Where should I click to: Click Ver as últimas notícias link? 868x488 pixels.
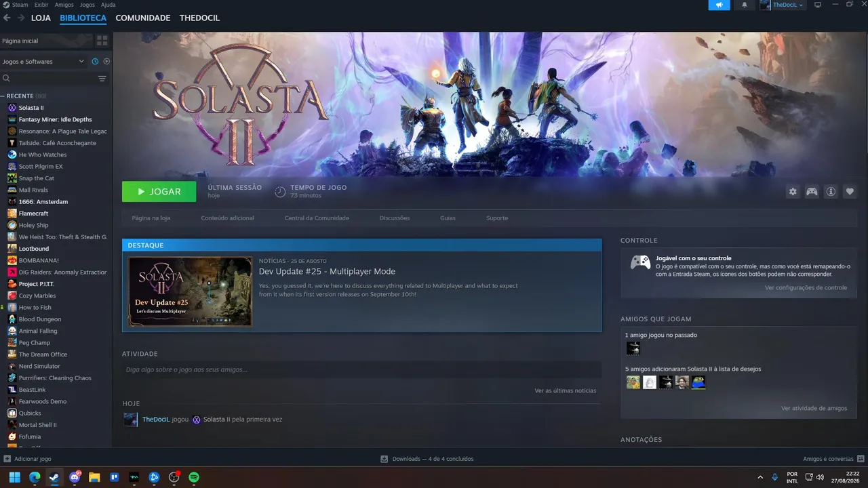point(566,391)
